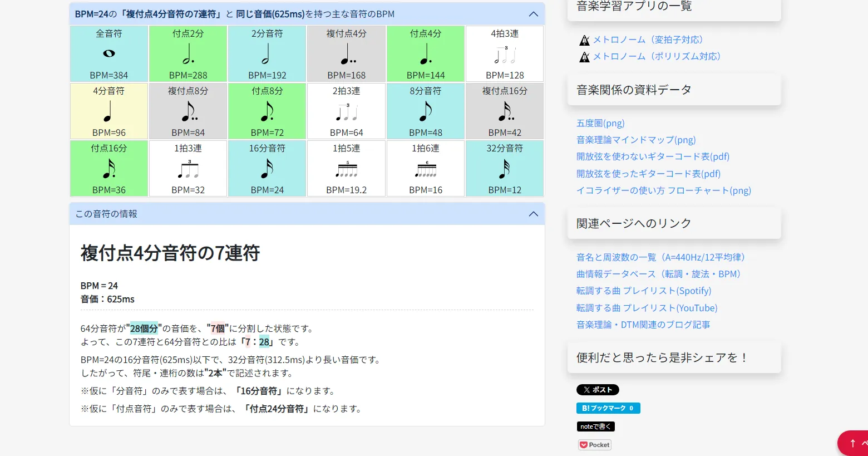Collapse the この音符の情報 panel
The image size is (868, 456).
click(533, 214)
